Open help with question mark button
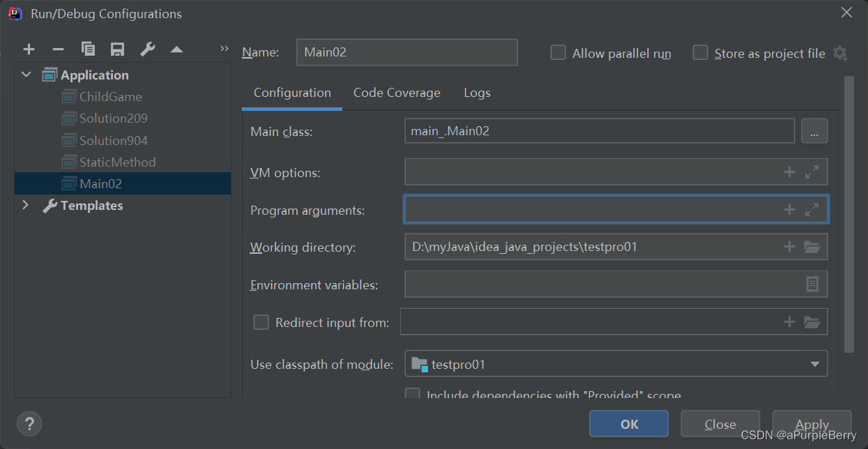 coord(29,423)
